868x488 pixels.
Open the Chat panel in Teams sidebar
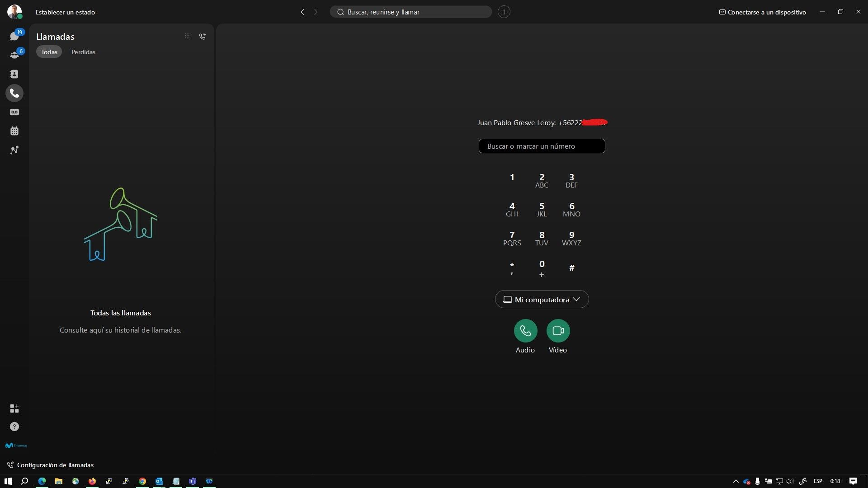14,35
